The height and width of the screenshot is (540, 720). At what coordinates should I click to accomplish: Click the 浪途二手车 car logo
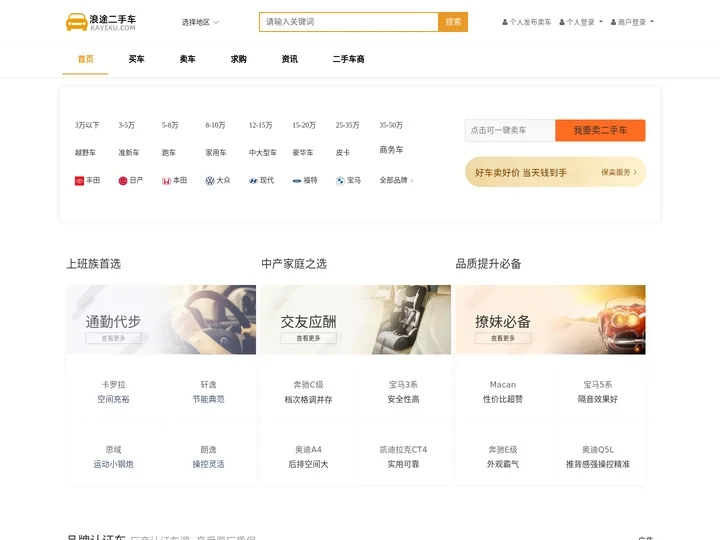pyautogui.click(x=101, y=22)
